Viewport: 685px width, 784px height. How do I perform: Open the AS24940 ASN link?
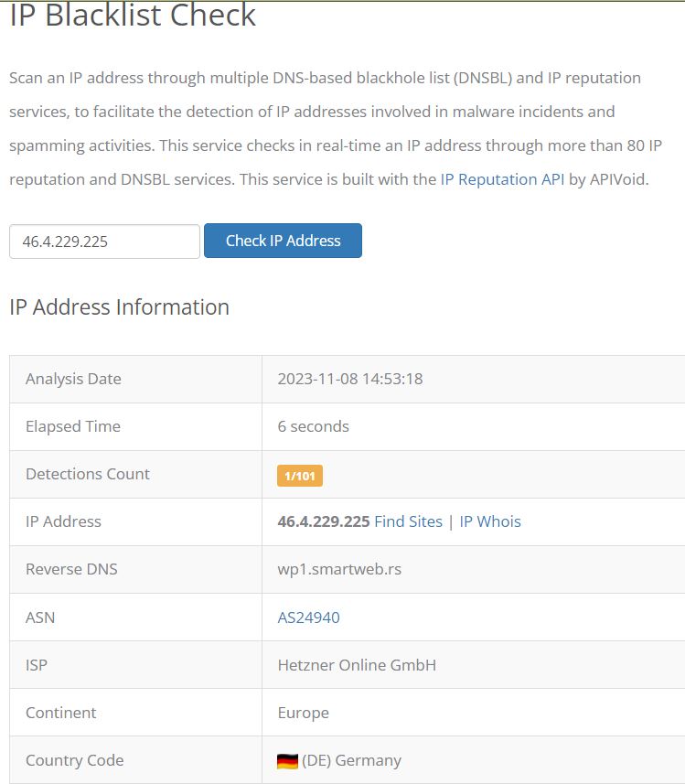tap(308, 618)
